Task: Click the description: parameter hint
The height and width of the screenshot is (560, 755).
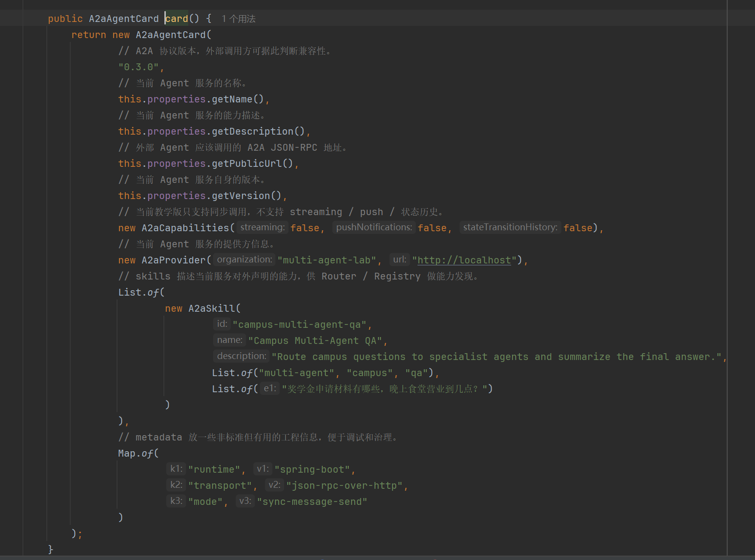Action: [x=241, y=356]
